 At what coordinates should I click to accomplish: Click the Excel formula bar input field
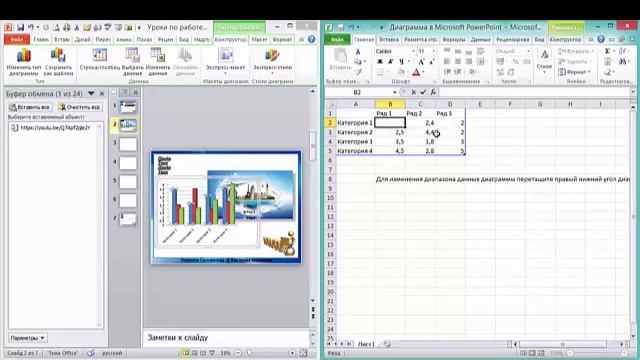[535, 92]
